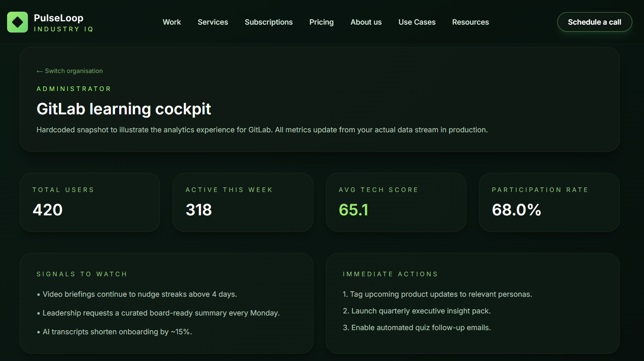This screenshot has width=644, height=361.
Task: Open the Work menu item
Action: coord(172,22)
